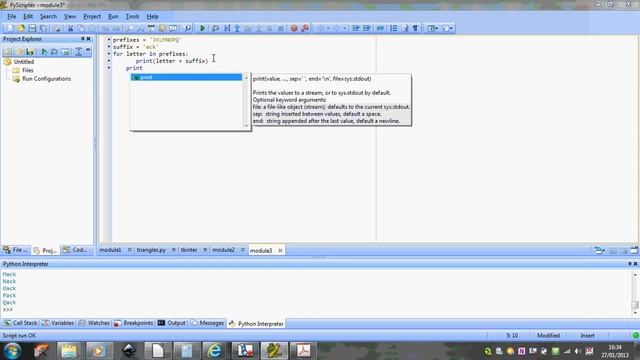The width and height of the screenshot is (640, 360).
Task: Click the Copy toolbar icon
Action: point(81,28)
